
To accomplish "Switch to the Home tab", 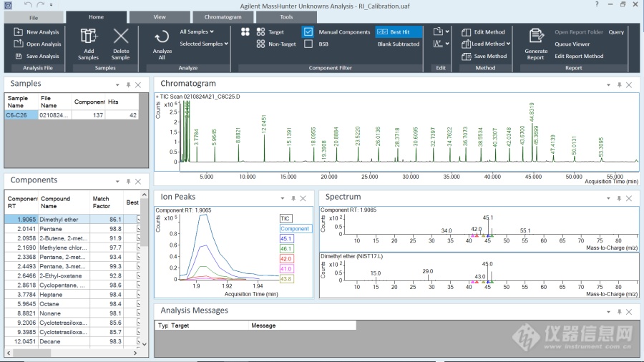I will pyautogui.click(x=96, y=17).
